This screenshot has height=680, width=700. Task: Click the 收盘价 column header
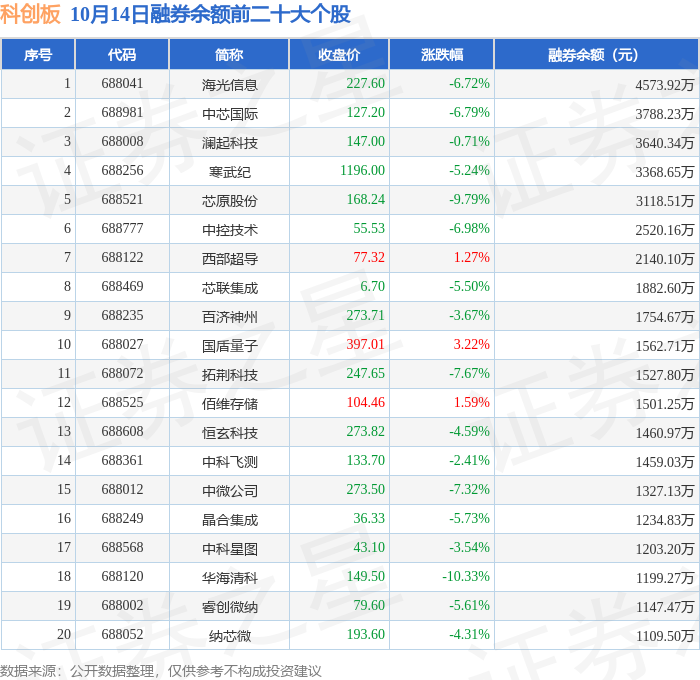(339, 54)
